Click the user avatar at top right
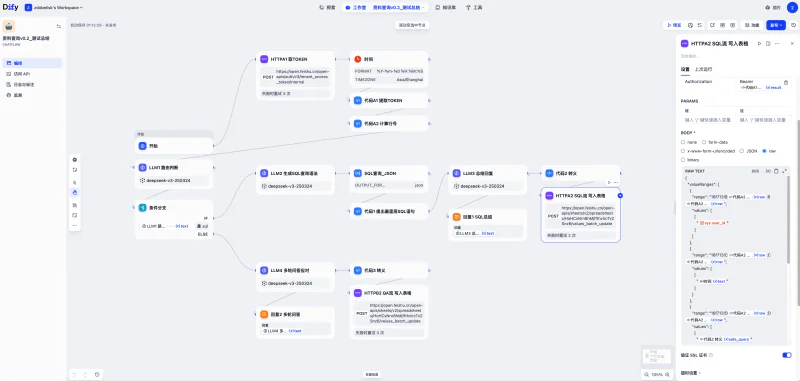The height and width of the screenshot is (381, 800). pyautogui.click(x=791, y=8)
